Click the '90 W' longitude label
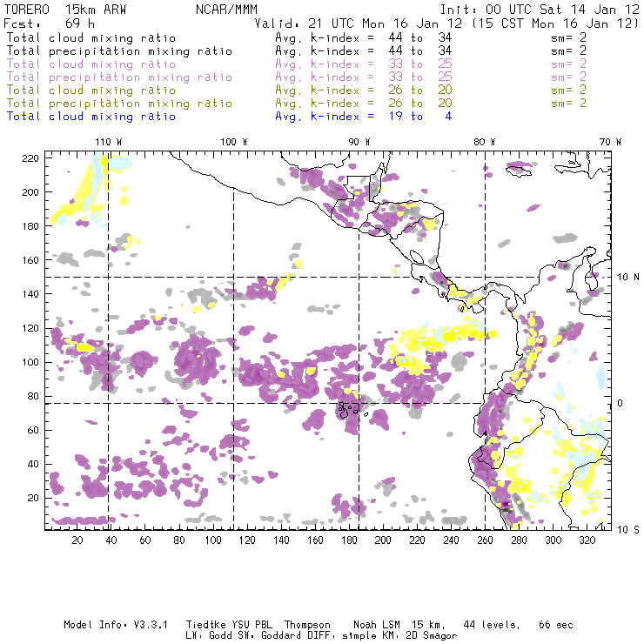The image size is (644, 644). coord(359,142)
